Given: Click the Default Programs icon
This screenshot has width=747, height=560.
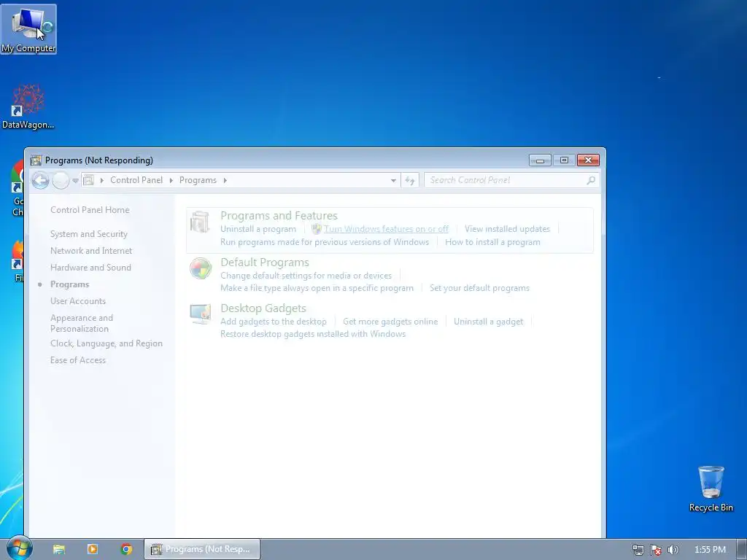Looking at the screenshot, I should [x=201, y=268].
